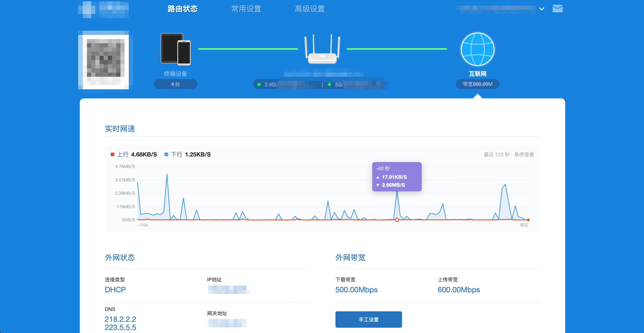This screenshot has width=644, height=333.
Task: Click the DHCP connection type value
Action: click(115, 290)
